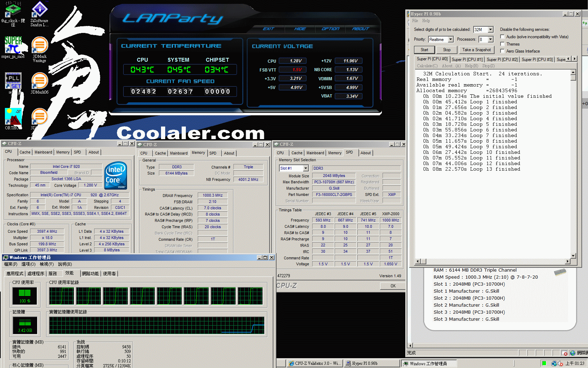Select the 處理程序 tab in Task Manager
Screen dimensions: 588x368
coord(36,273)
